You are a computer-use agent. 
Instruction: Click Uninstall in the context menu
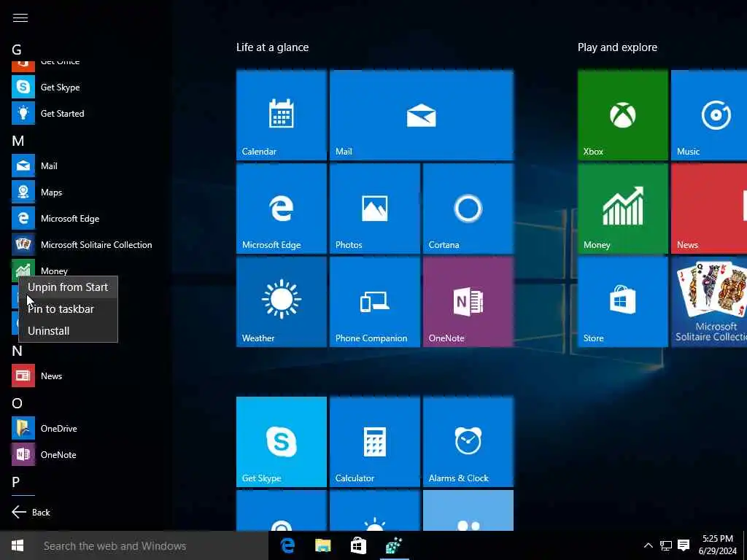(68, 331)
